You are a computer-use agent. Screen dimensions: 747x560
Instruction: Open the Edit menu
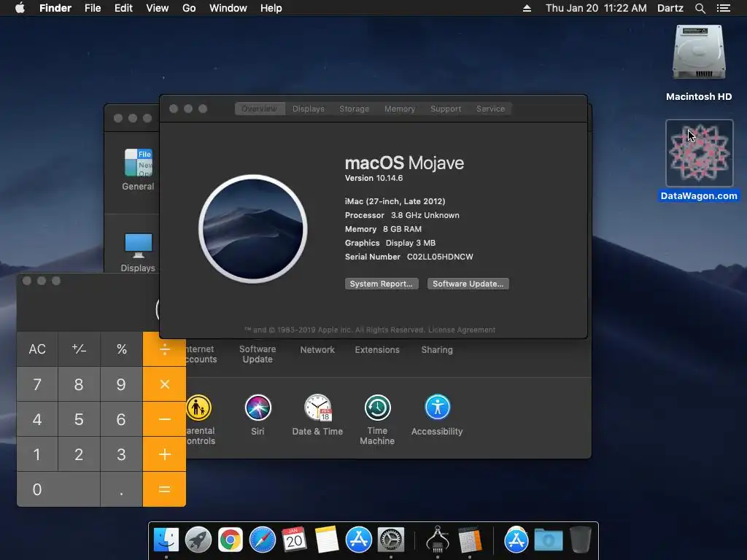click(x=123, y=8)
